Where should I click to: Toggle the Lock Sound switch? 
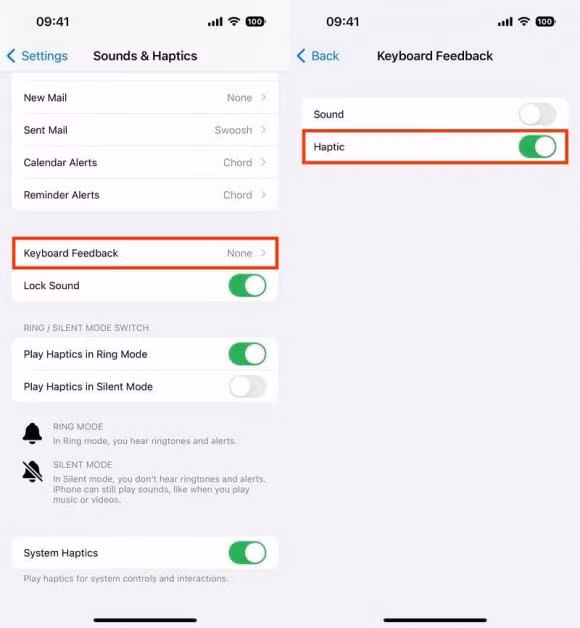[x=248, y=286]
